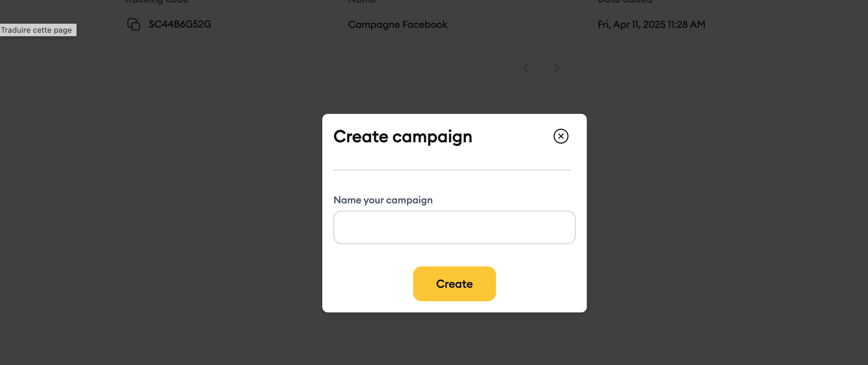Close the Create campaign dialog
Viewport: 868px width, 365px height.
coord(561,136)
